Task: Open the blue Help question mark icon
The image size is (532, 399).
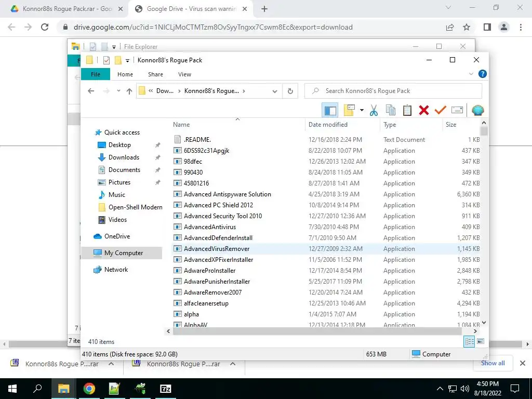Action: [483, 74]
